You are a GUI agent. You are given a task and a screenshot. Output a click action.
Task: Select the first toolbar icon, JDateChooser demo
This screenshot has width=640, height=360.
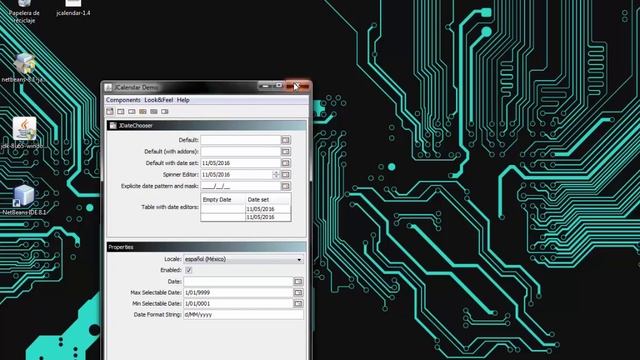tap(110, 111)
